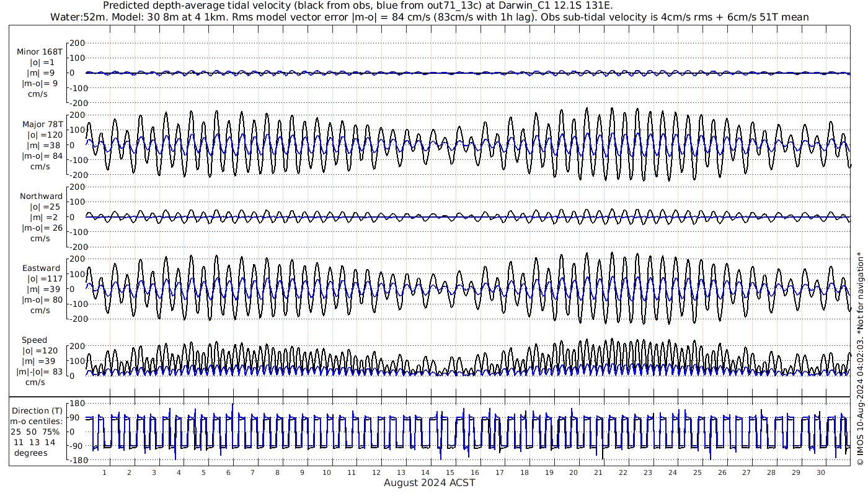868x496 pixels.
Task: Click the '|o| =117' value under Eastward
Action: click(x=45, y=279)
